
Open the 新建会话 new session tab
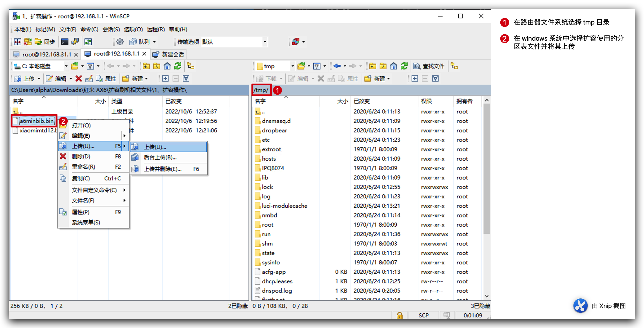click(x=168, y=54)
